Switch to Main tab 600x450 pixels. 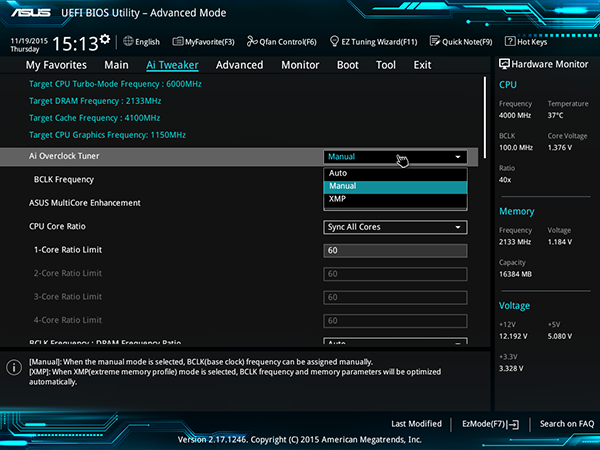(116, 65)
